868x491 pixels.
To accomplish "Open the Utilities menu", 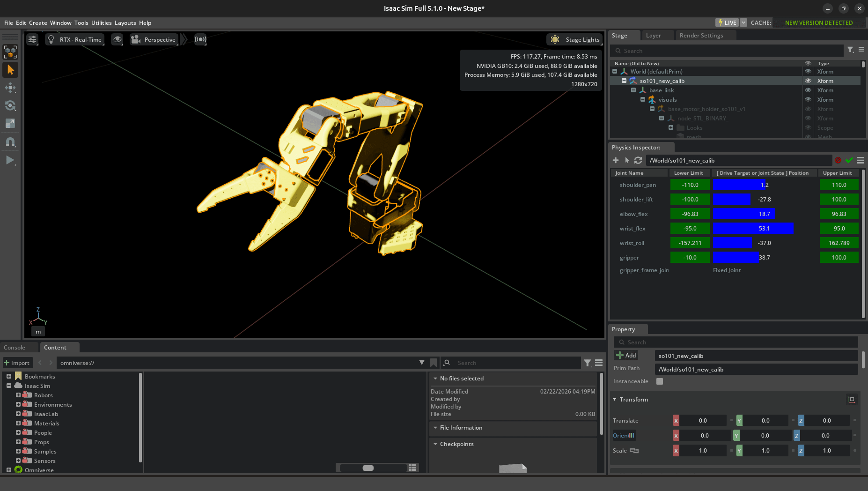I will tap(101, 22).
